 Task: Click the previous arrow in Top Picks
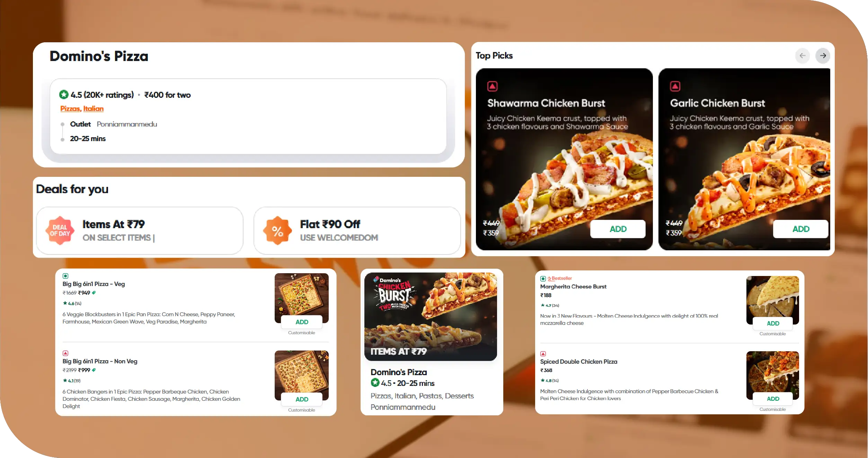(802, 55)
